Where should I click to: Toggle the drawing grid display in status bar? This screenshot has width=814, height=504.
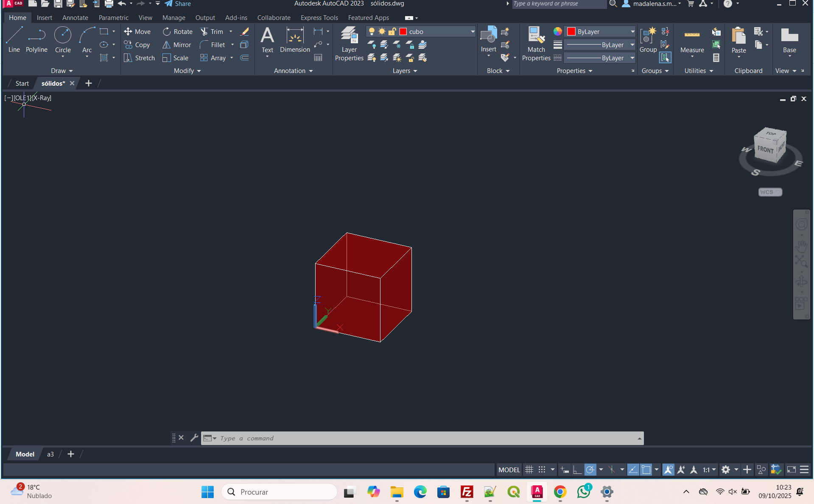point(529,470)
